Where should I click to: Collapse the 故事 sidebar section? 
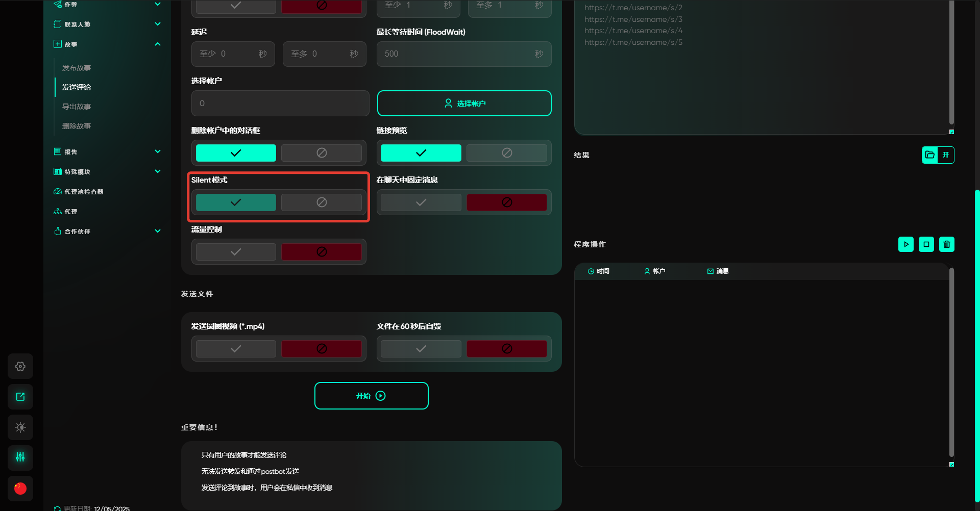(158, 44)
